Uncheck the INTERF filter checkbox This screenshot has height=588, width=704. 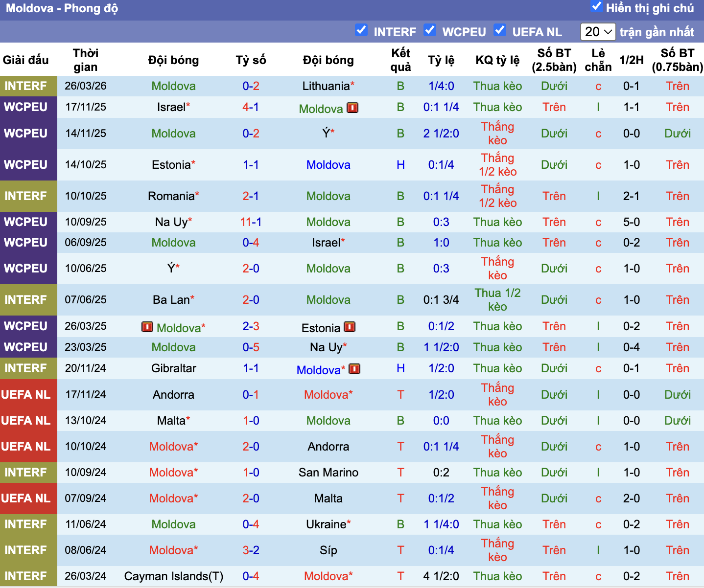coord(361,30)
